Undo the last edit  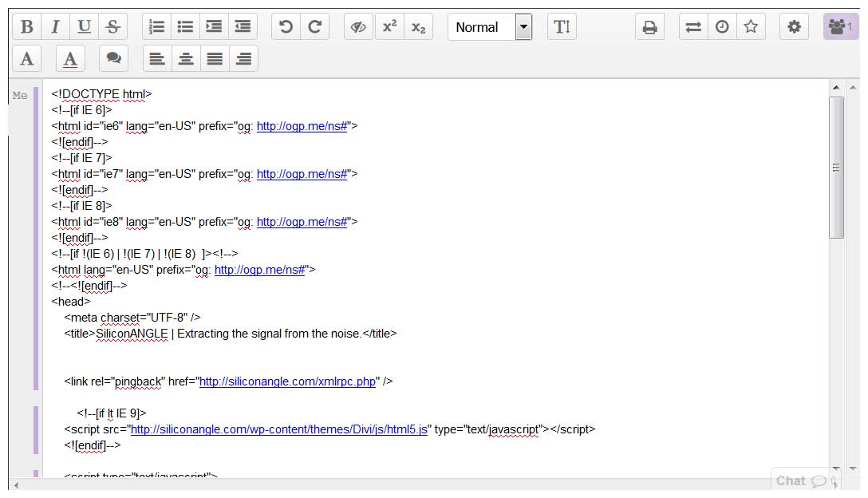tap(286, 26)
